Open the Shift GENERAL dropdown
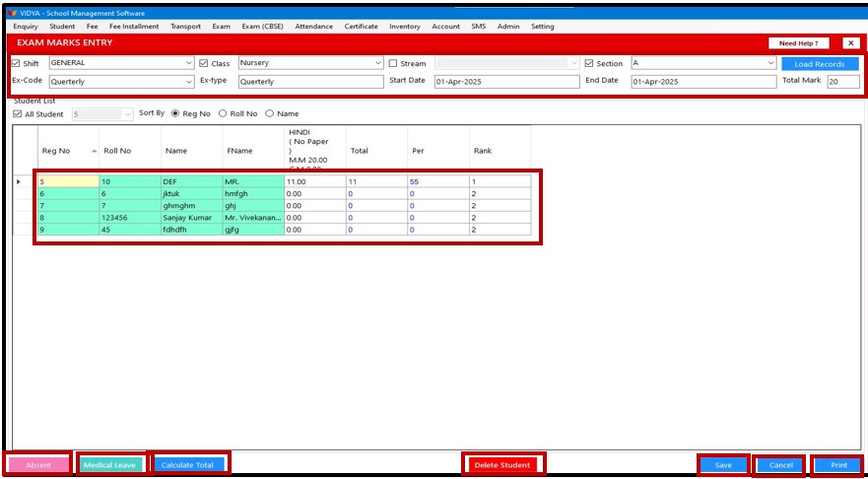This screenshot has width=868, height=479. [x=189, y=63]
